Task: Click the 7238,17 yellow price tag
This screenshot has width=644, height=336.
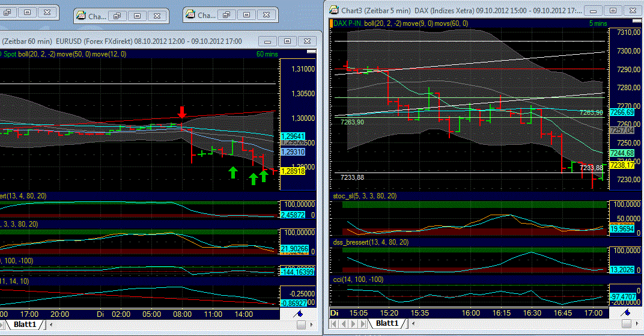Action: click(622, 165)
